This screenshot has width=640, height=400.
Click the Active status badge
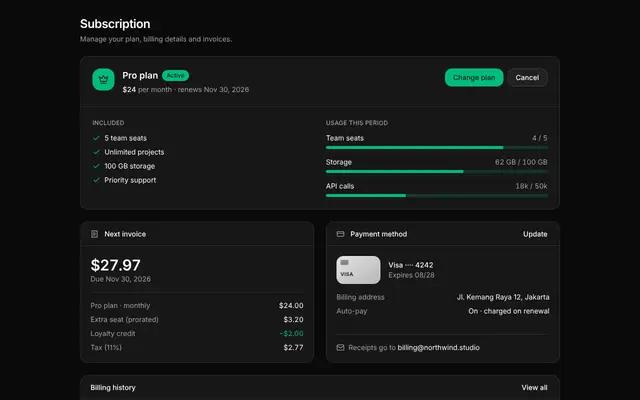[175, 76]
